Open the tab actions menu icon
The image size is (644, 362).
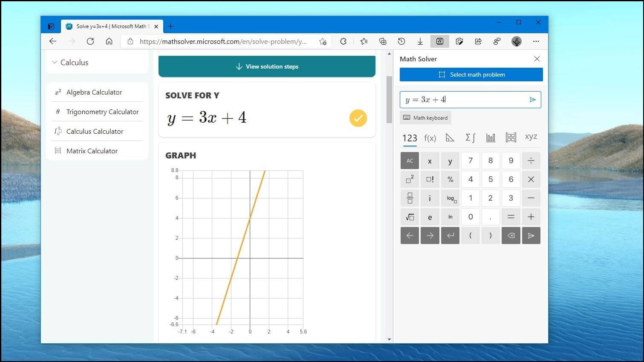coord(51,26)
